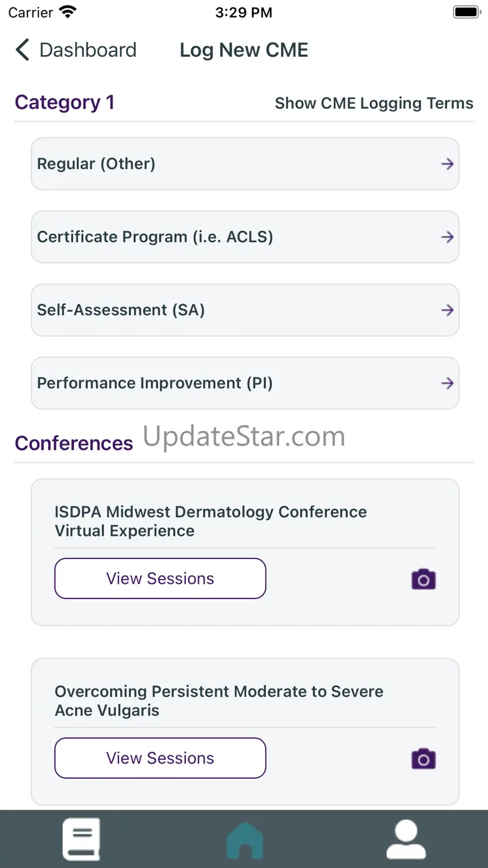The width and height of the screenshot is (488, 868).
Task: Show CME Logging Terms
Action: click(x=374, y=103)
